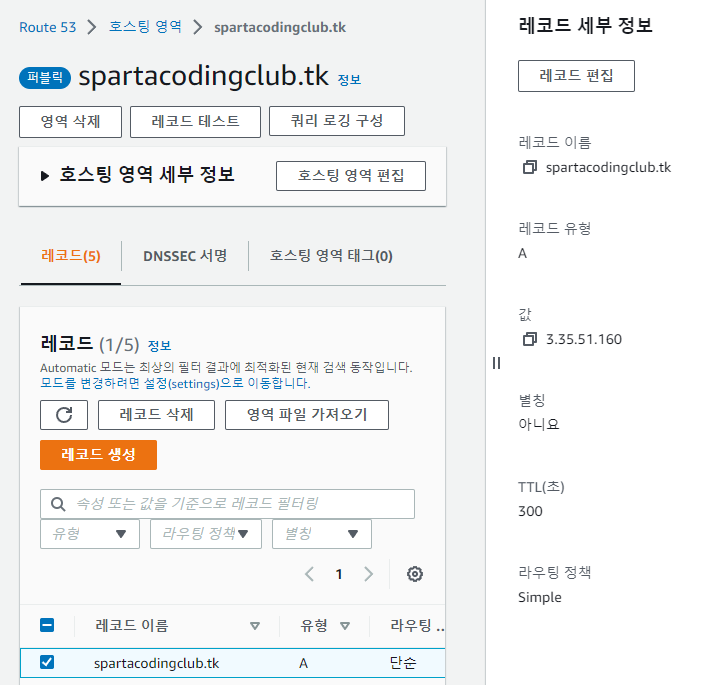Go to previous page of records
722x685 pixels.
[309, 574]
